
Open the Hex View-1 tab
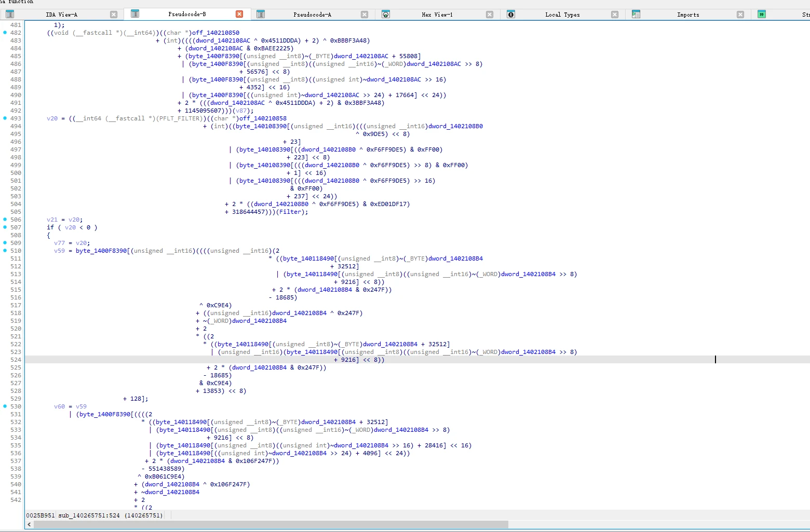437,15
